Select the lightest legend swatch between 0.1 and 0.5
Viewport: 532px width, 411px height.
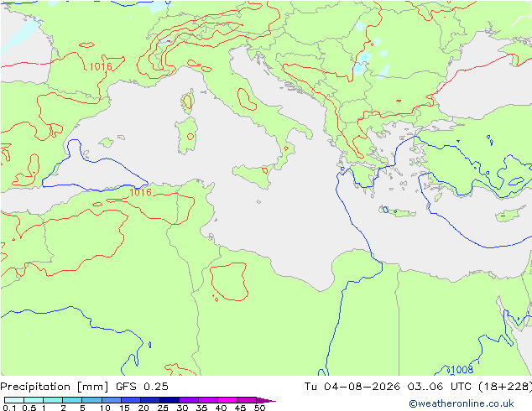[x=14, y=400]
